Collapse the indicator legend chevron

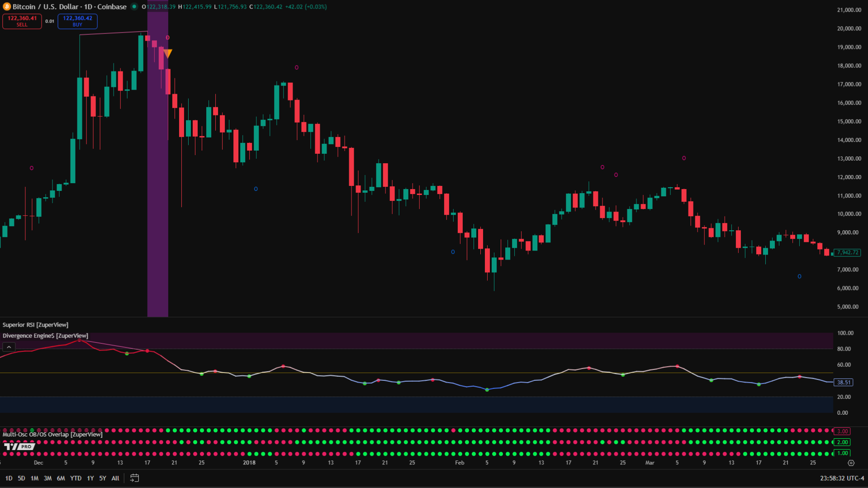click(9, 347)
